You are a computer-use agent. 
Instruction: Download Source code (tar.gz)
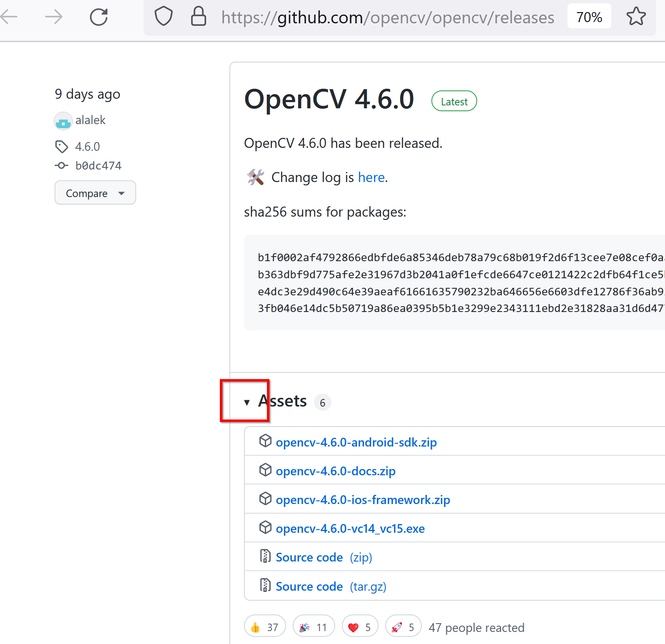[x=331, y=587]
